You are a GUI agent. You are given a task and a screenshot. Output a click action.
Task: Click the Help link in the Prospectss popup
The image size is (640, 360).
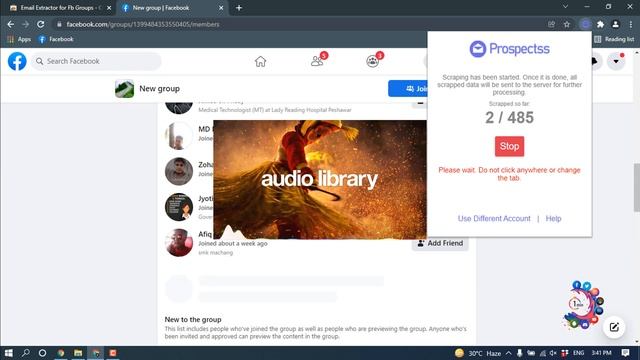[x=553, y=218]
